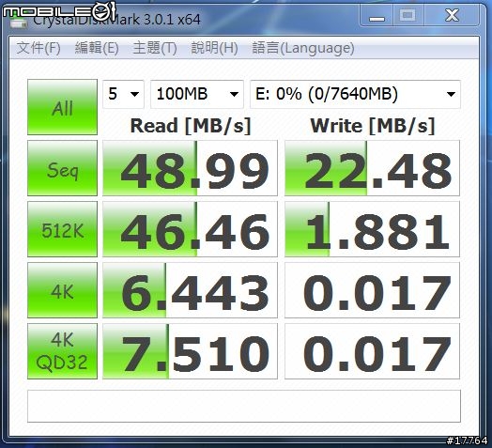Minimize the CrystalDiskMark window
This screenshot has width=492, height=448.
click(x=377, y=15)
